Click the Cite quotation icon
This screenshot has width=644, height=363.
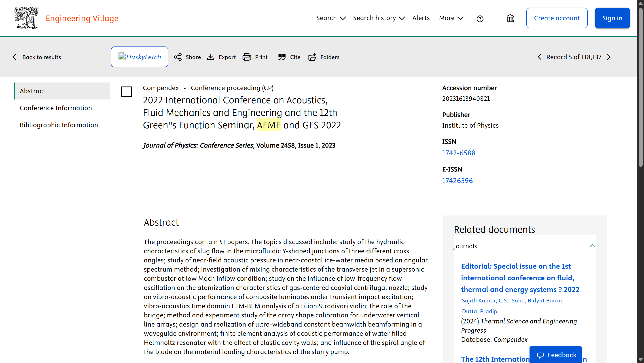[x=282, y=57]
